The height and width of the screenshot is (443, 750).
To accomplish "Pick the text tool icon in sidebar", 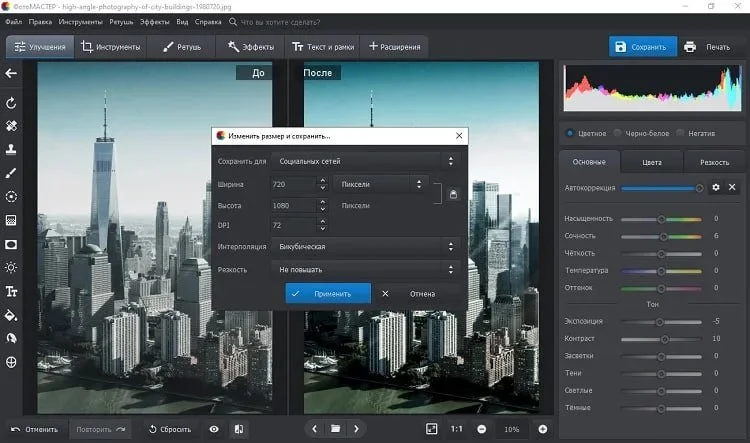I will (x=11, y=291).
